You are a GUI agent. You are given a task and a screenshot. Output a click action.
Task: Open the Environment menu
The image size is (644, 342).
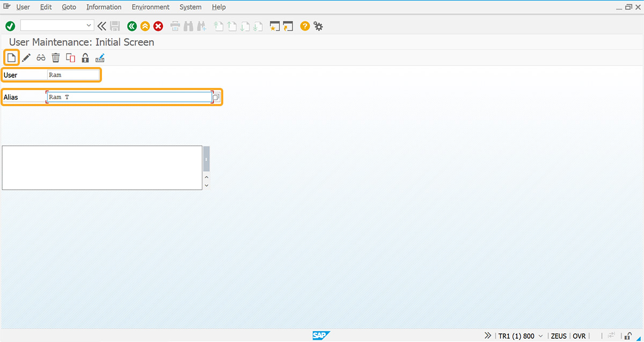(150, 7)
